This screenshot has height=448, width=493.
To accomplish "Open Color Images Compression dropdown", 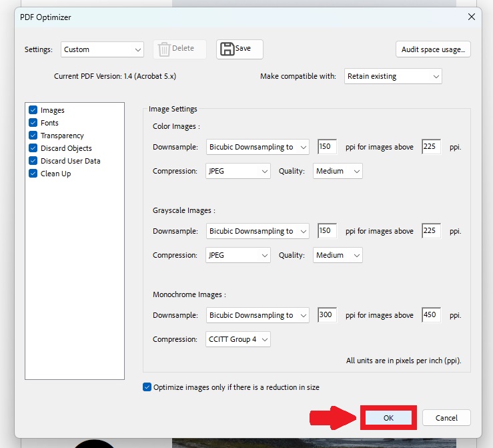I will [x=238, y=171].
